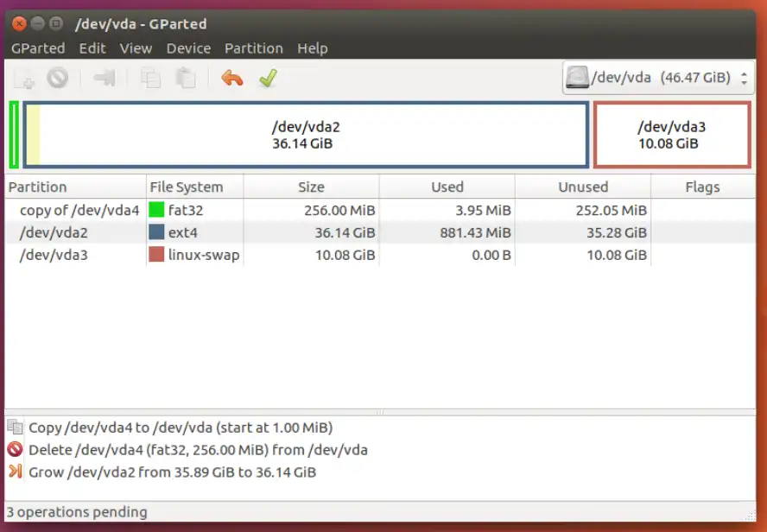Minimize the GParted window
This screenshot has height=532, width=767.
pos(38,23)
